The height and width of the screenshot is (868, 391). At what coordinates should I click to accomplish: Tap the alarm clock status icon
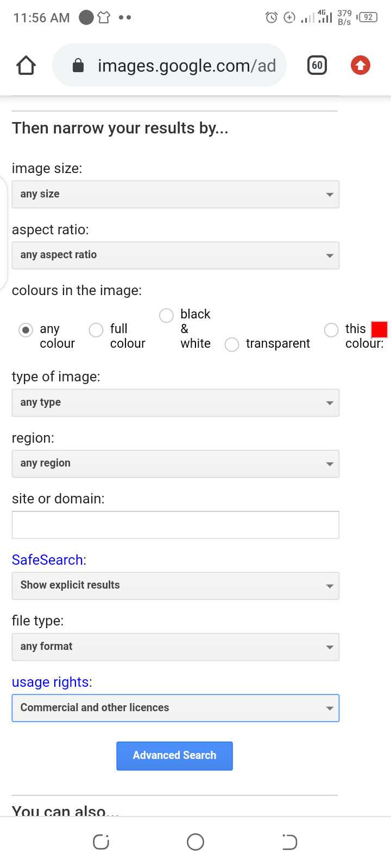point(271,17)
